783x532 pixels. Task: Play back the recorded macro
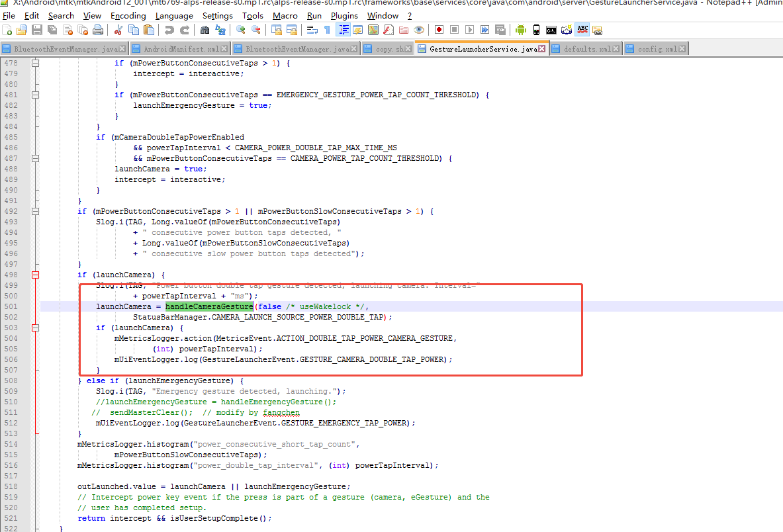point(469,30)
